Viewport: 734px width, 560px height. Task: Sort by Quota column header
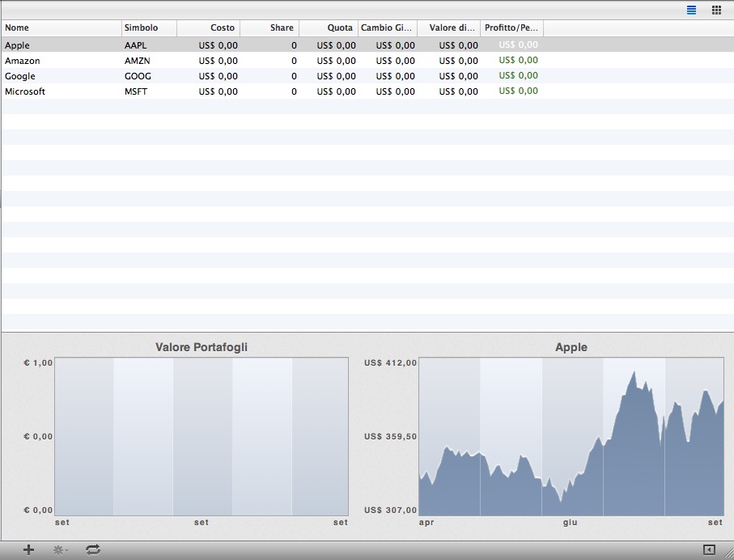click(x=329, y=28)
